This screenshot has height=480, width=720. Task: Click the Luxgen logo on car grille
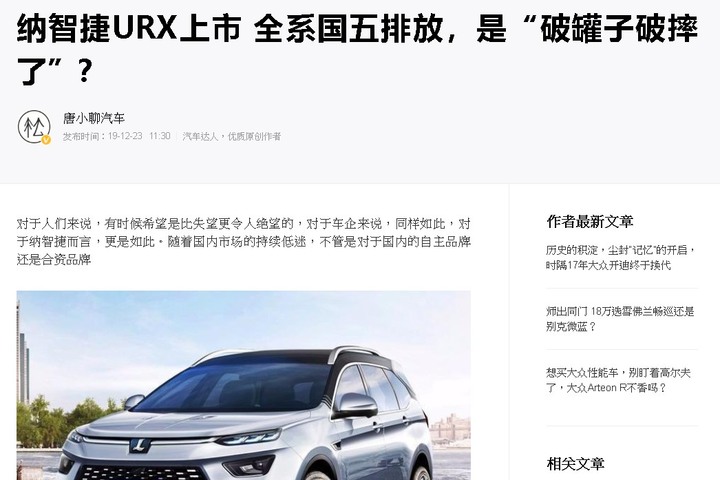pyautogui.click(x=139, y=445)
